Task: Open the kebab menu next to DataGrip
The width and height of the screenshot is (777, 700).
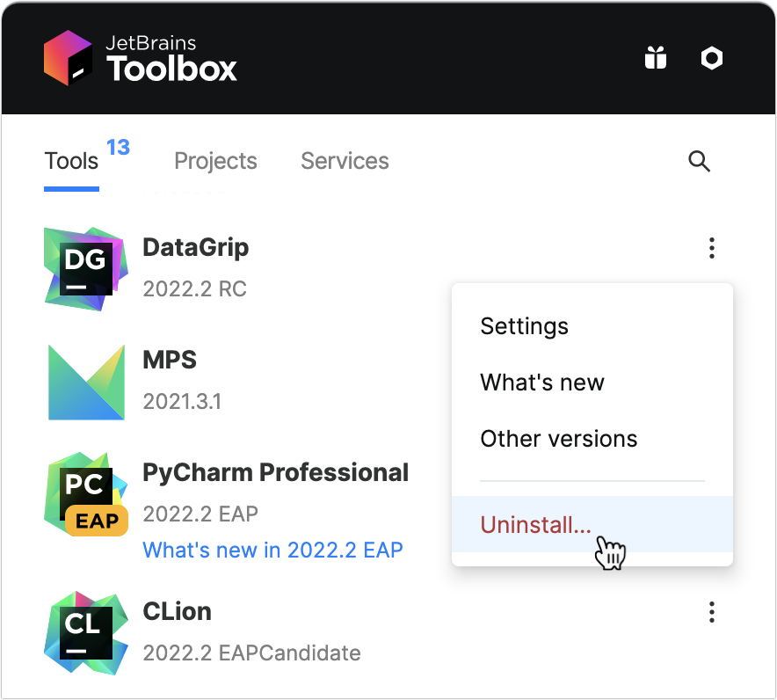Action: 711,248
